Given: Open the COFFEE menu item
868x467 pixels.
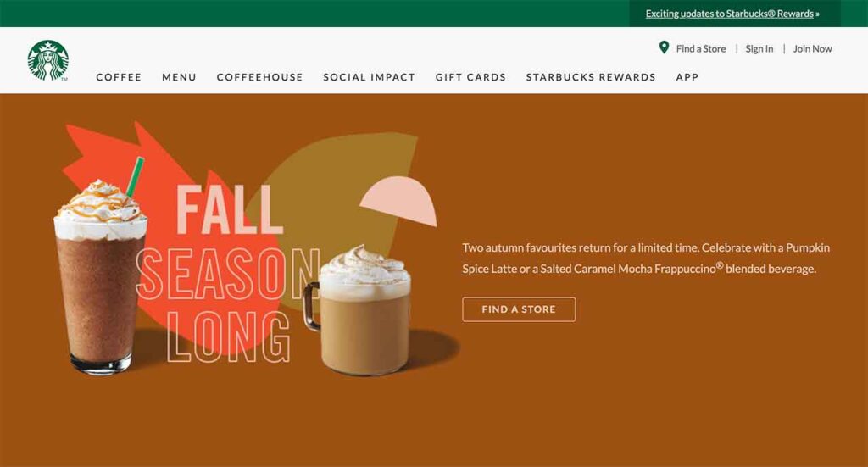Looking at the screenshot, I should (x=119, y=77).
